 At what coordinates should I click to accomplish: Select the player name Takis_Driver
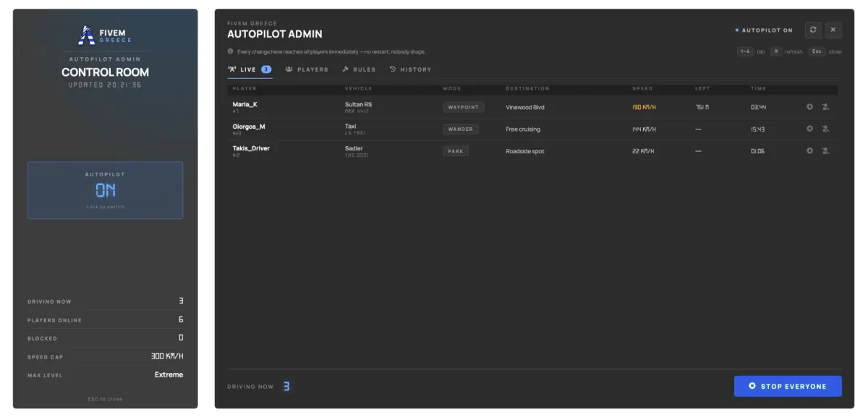click(x=251, y=148)
